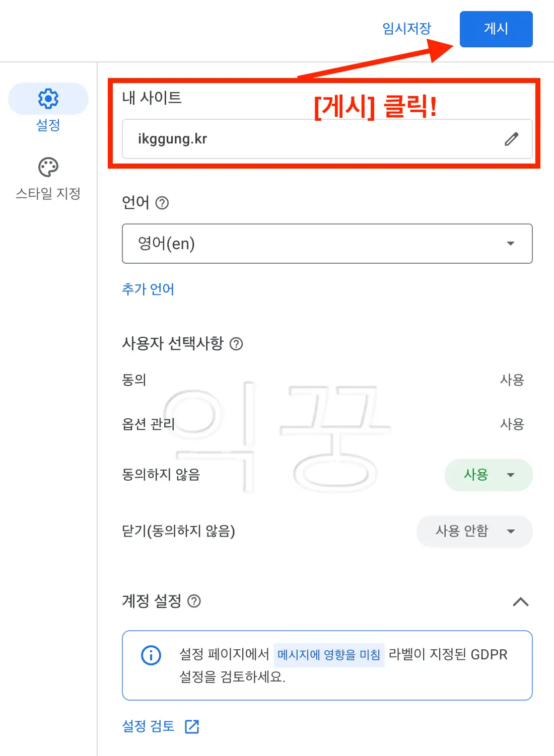Open the help icon next to 계정 설정

click(x=195, y=602)
